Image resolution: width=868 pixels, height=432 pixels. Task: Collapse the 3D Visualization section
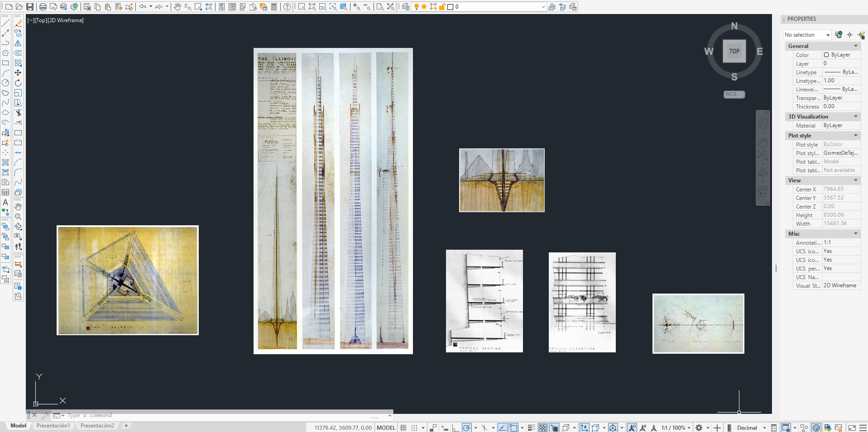coord(856,116)
